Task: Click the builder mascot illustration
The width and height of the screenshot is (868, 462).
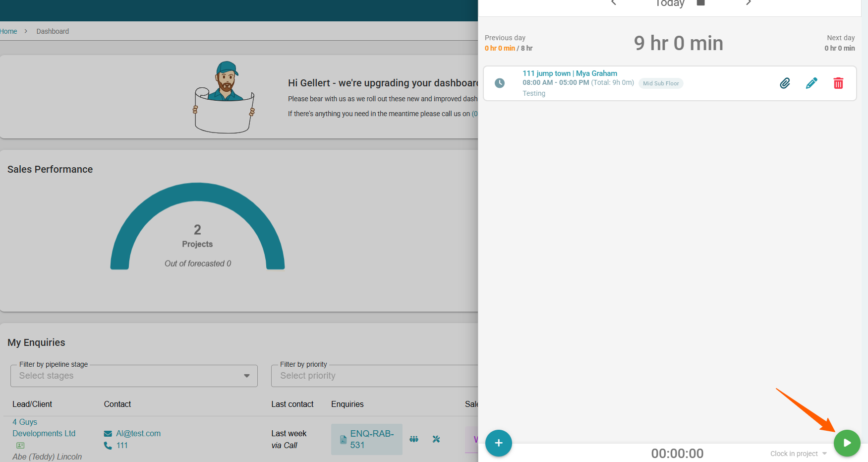Action: (x=224, y=97)
